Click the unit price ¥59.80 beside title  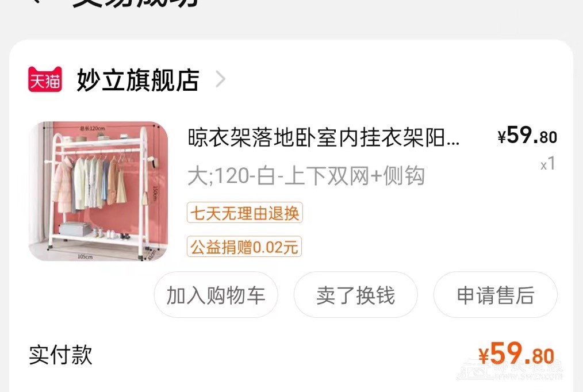(x=527, y=135)
